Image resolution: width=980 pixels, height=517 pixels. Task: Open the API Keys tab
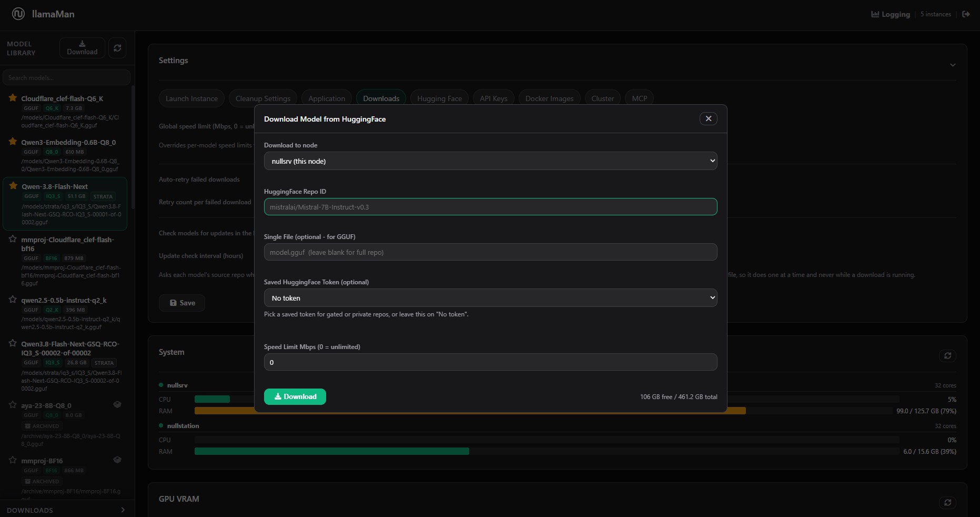493,98
